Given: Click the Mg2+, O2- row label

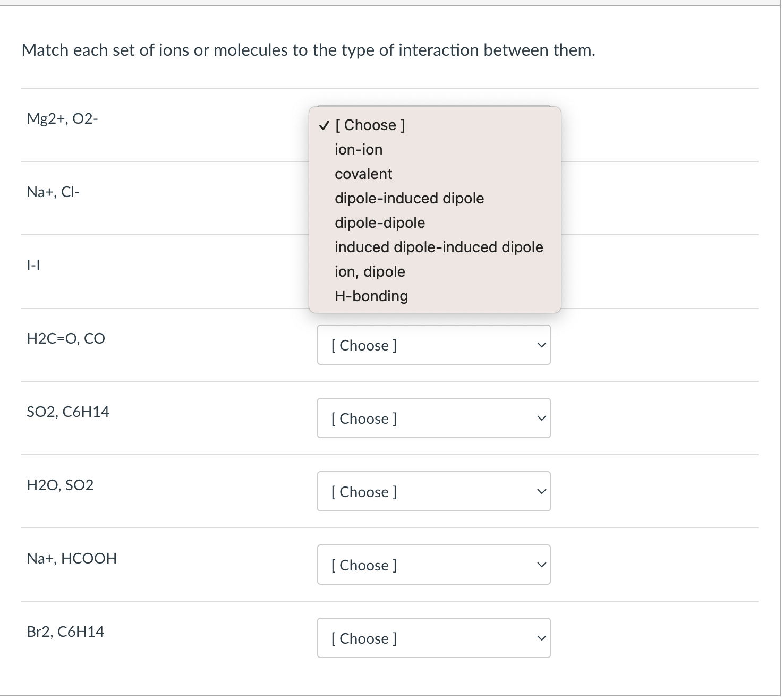Looking at the screenshot, I should 62,119.
